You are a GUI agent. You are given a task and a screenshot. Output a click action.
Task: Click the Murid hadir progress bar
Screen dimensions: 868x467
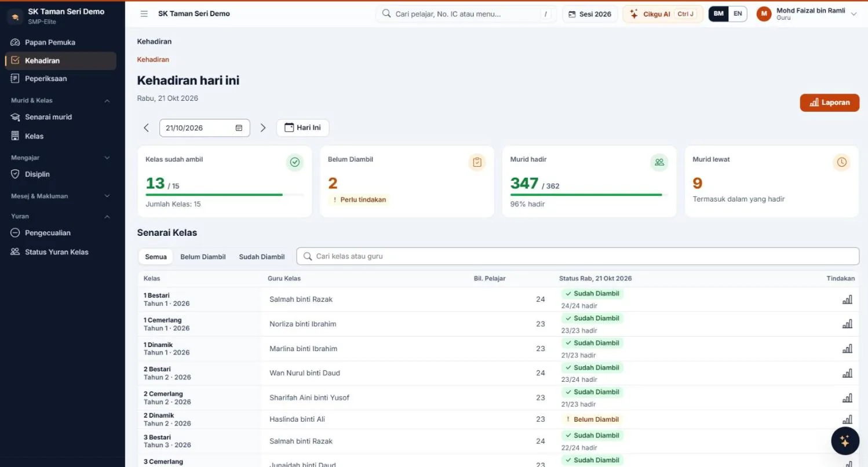[x=589, y=195]
